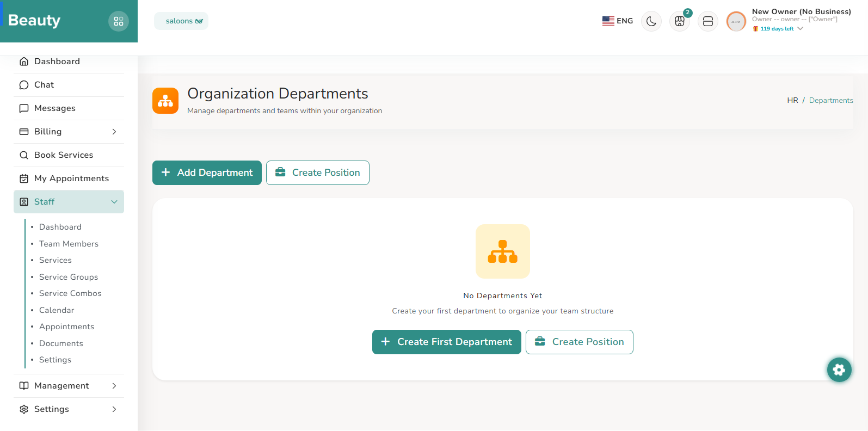The image size is (868, 431).
Task: Click the Beauty logo text
Action: (34, 20)
